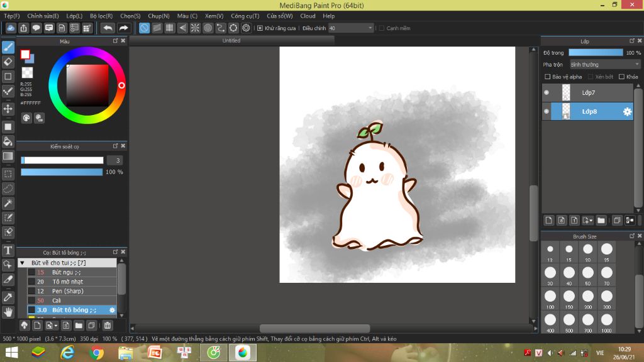The image size is (644, 362).
Task: Open Google Chrome from the taskbar
Action: [x=96, y=353]
